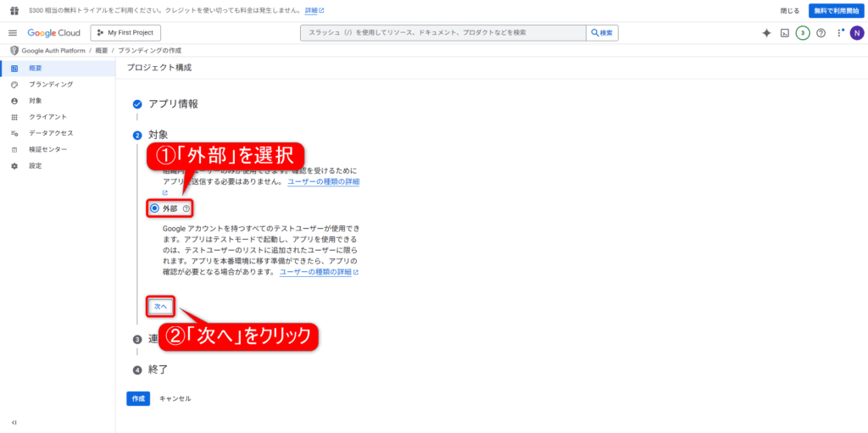
Task: Click the blue 作成 button
Action: (x=138, y=398)
